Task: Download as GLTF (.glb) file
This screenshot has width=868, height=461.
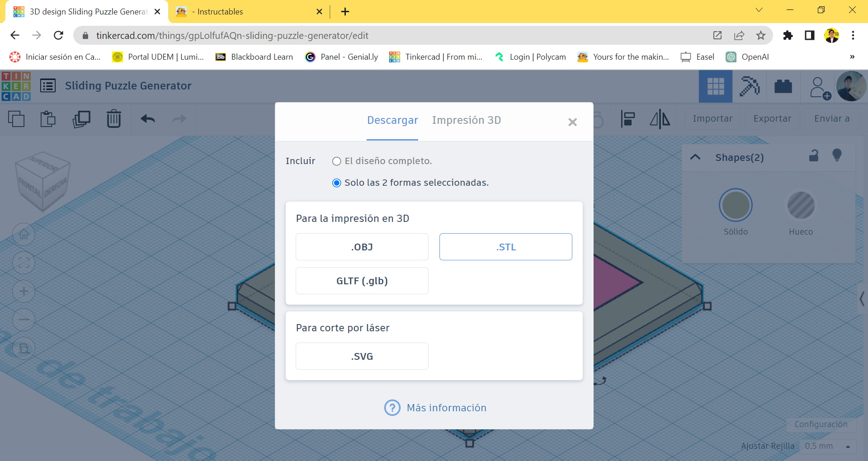Action: (x=362, y=281)
